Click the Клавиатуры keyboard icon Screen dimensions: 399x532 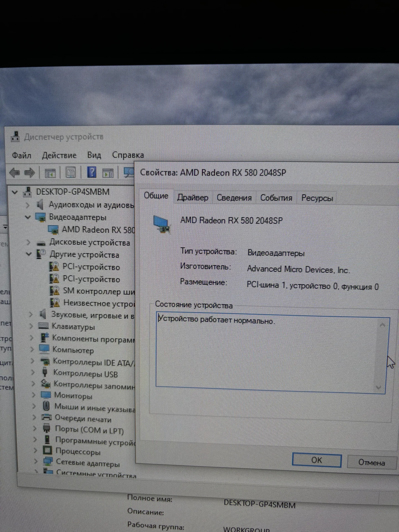point(43,326)
